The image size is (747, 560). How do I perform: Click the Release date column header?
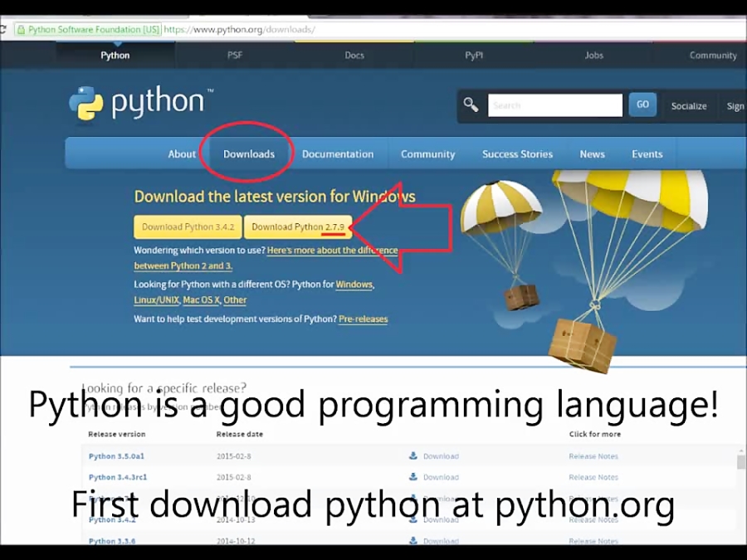[240, 434]
